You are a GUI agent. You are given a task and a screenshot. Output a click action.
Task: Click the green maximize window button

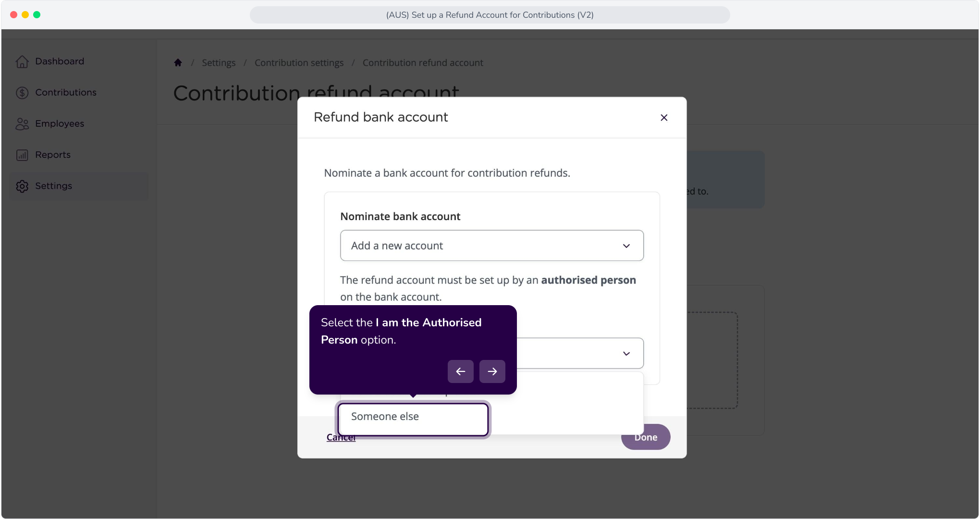point(37,15)
